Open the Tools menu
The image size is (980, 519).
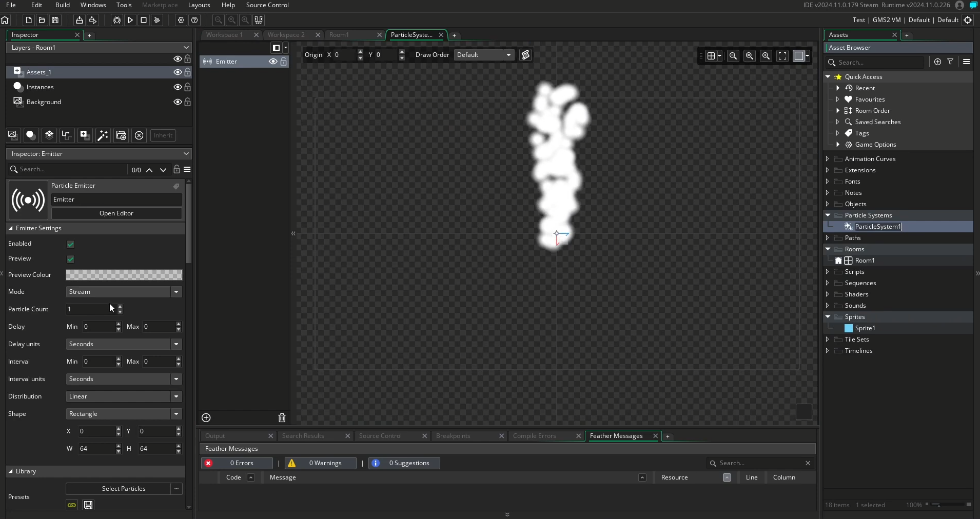click(x=124, y=5)
